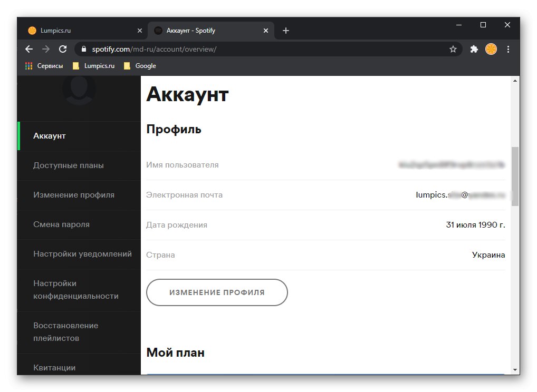This screenshot has height=392, width=537.
Task: Maximize the browser window
Action: (483, 25)
